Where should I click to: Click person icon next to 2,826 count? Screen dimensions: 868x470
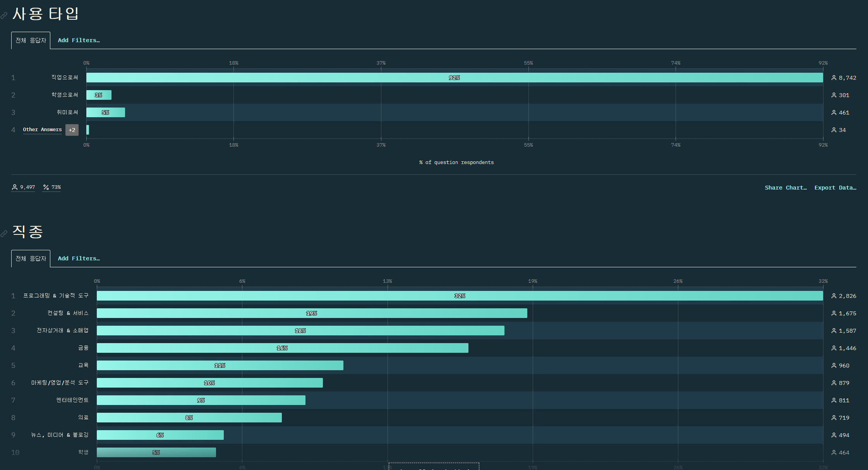pos(834,296)
